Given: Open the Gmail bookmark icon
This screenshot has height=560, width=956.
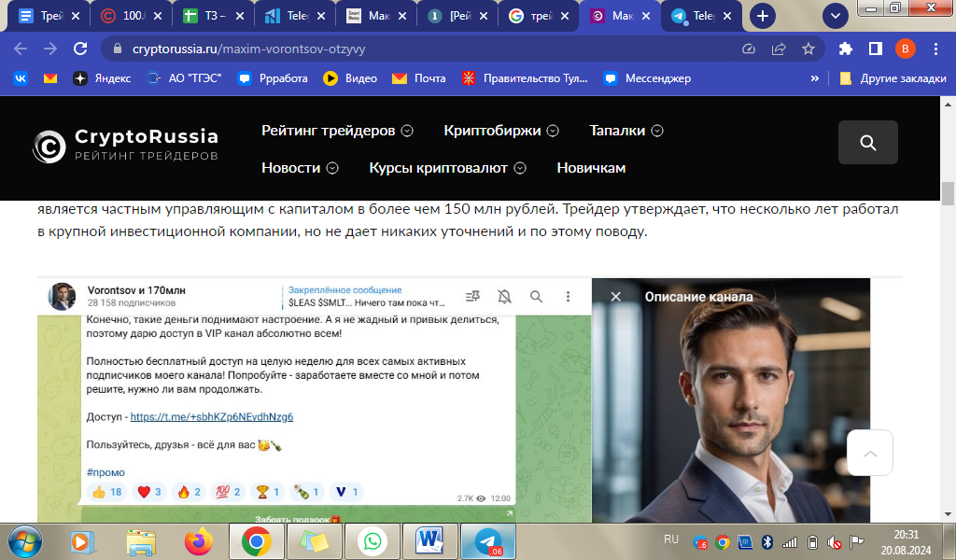Looking at the screenshot, I should click(x=50, y=78).
